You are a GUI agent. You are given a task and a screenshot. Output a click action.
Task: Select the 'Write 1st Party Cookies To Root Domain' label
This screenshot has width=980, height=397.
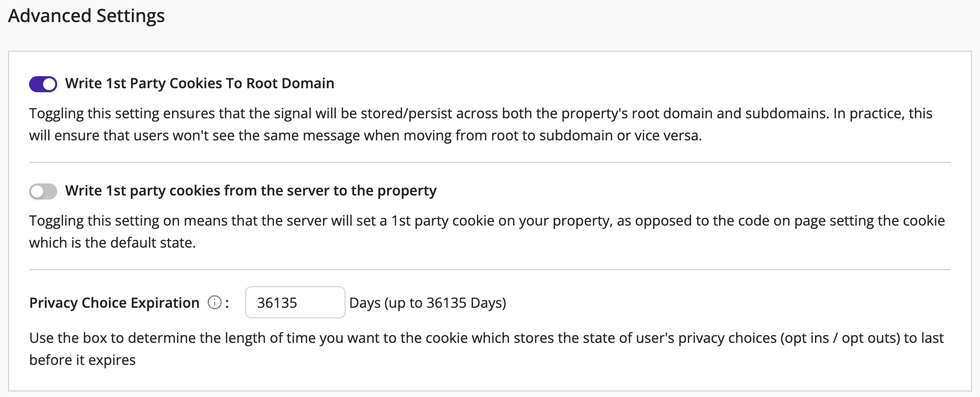click(200, 83)
